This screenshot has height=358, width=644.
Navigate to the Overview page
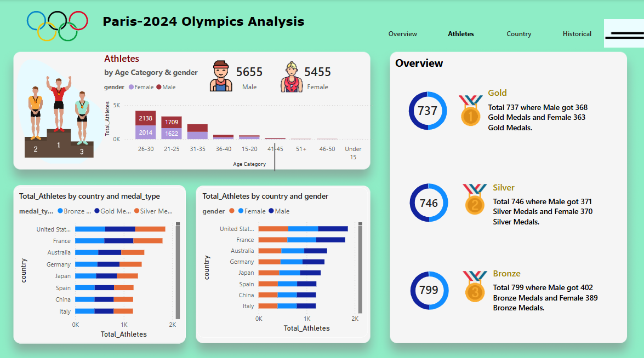(x=402, y=34)
